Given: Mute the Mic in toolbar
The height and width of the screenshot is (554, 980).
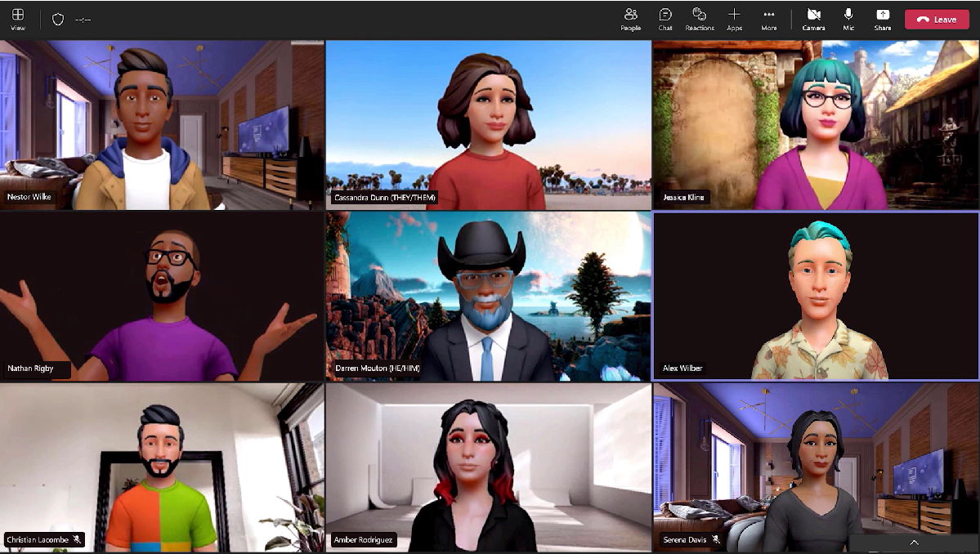Looking at the screenshot, I should click(848, 19).
